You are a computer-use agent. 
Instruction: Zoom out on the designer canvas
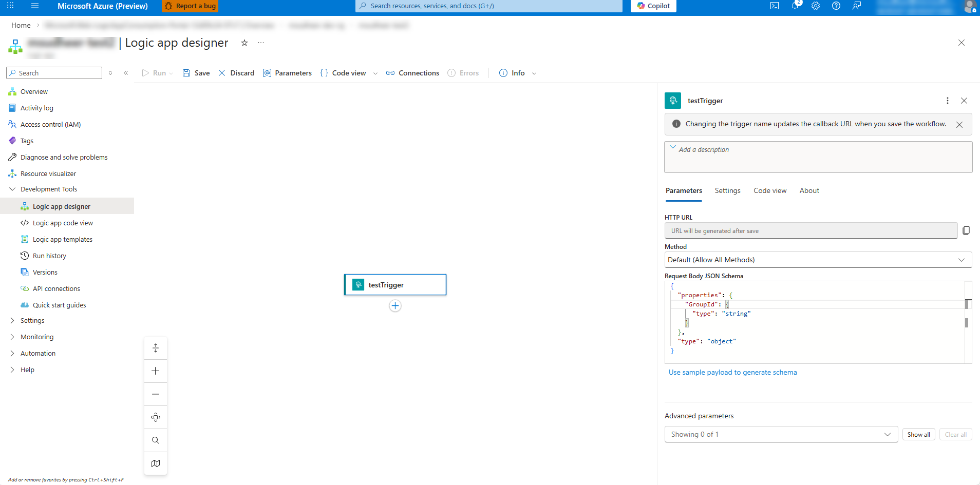tap(156, 394)
